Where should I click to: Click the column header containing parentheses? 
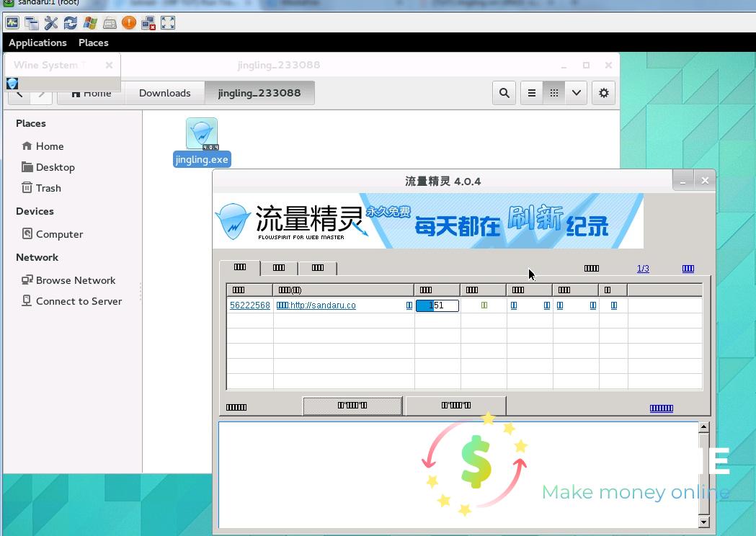tap(343, 290)
